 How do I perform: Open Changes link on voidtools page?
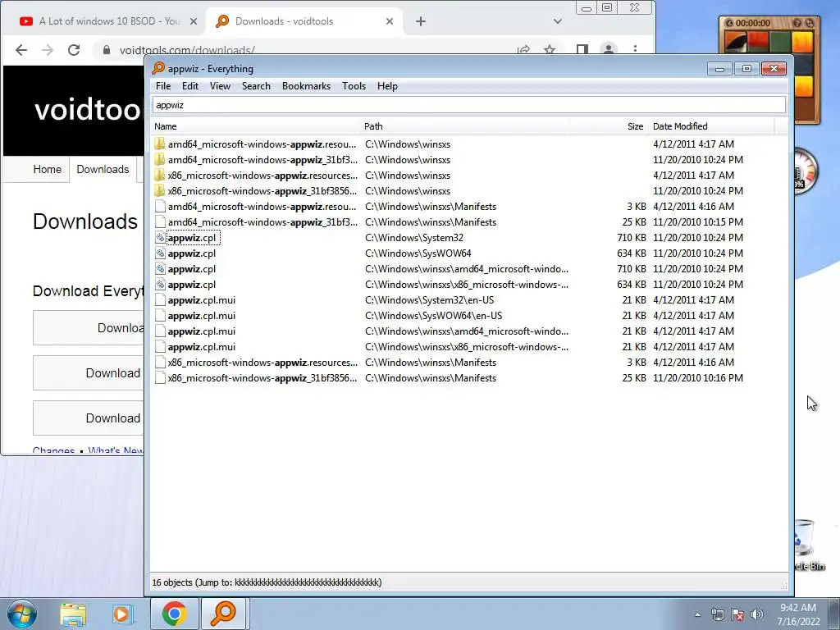(53, 450)
